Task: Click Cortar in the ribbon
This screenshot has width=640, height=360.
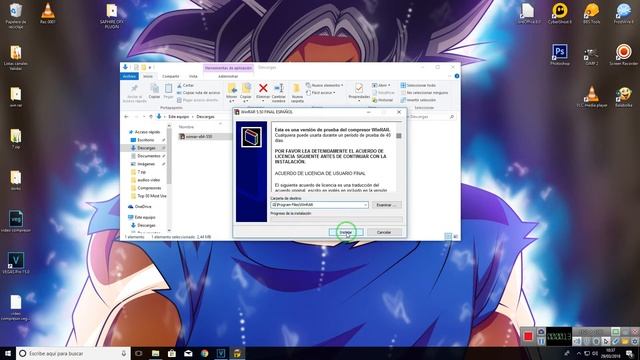Action: [186, 85]
